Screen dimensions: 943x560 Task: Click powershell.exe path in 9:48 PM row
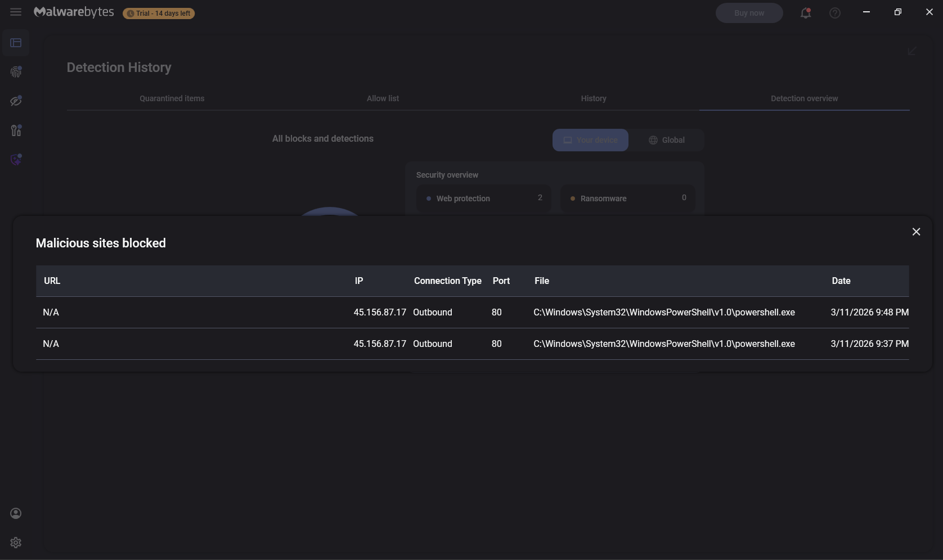pyautogui.click(x=664, y=312)
